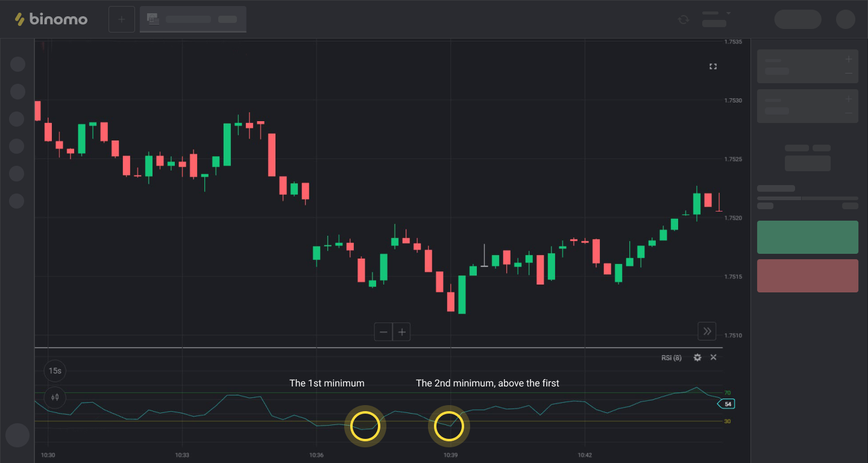Toggle fullscreen chart mode
The image size is (868, 463).
[713, 66]
